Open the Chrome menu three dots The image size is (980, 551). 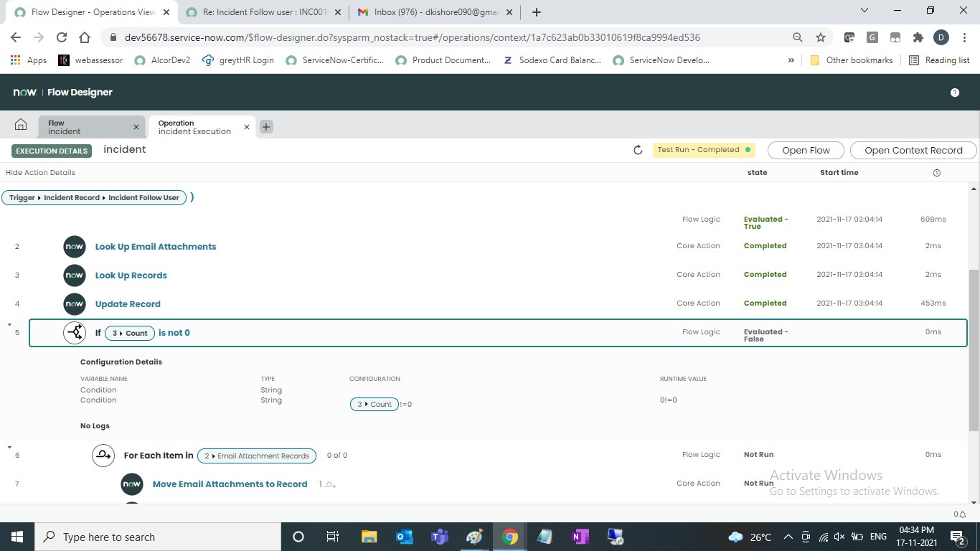pyautogui.click(x=963, y=37)
